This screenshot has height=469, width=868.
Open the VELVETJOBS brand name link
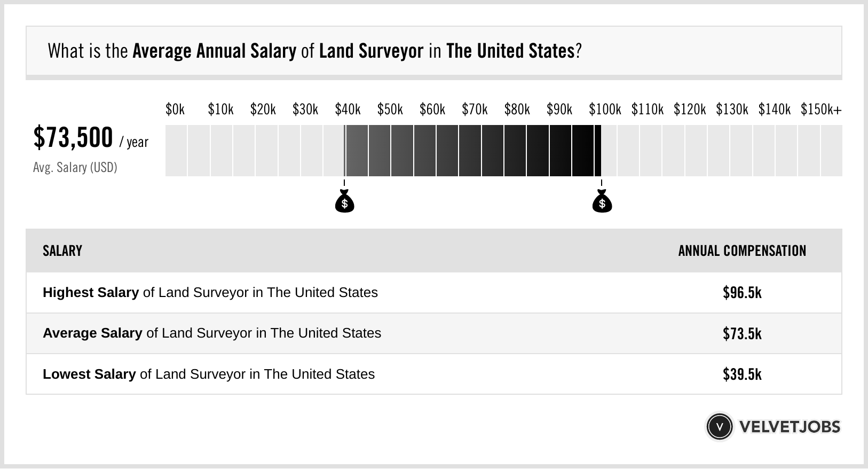click(789, 427)
